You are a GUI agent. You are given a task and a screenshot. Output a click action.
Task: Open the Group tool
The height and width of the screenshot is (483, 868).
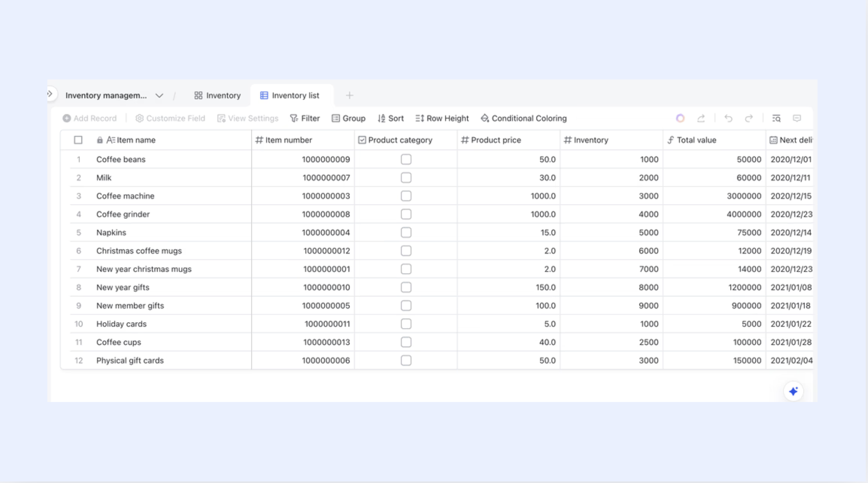[x=348, y=118]
